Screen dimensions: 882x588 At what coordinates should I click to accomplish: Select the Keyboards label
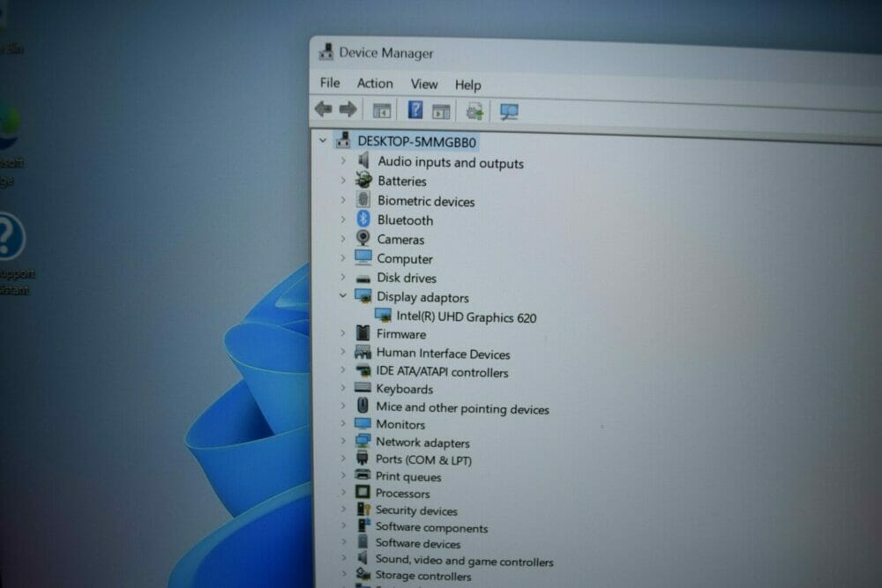point(405,389)
